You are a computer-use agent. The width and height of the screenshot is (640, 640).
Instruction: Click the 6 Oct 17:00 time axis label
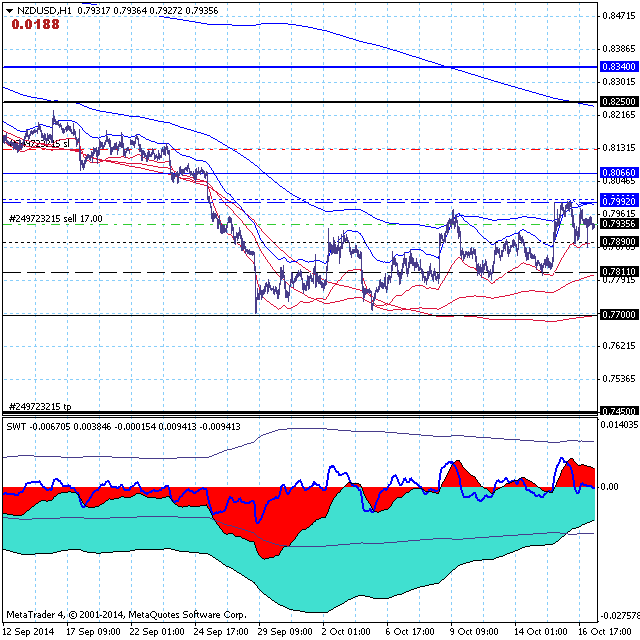[410, 632]
